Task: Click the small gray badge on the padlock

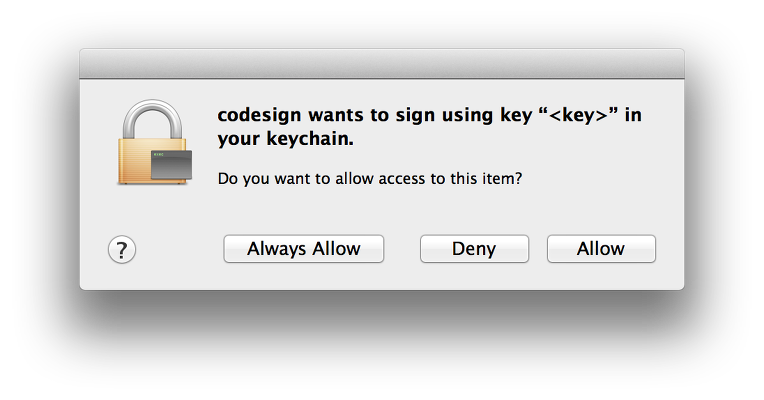Action: 172,165
